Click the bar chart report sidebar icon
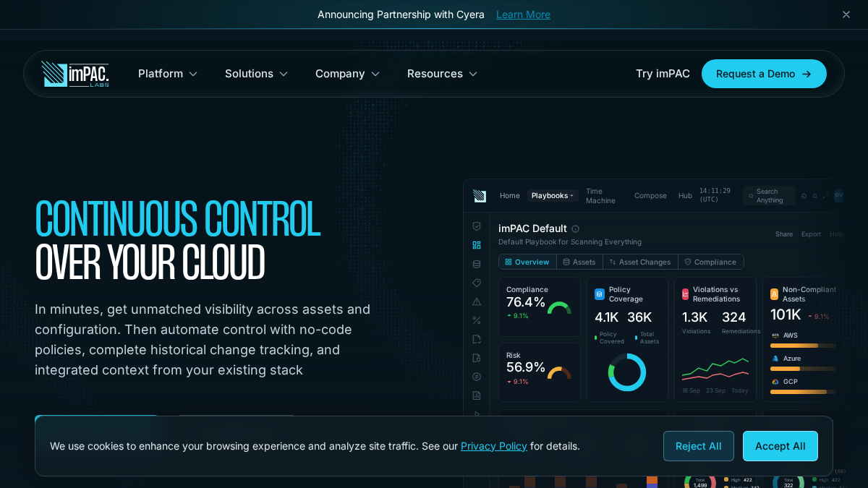Viewport: 868px width, 488px height. [x=477, y=395]
